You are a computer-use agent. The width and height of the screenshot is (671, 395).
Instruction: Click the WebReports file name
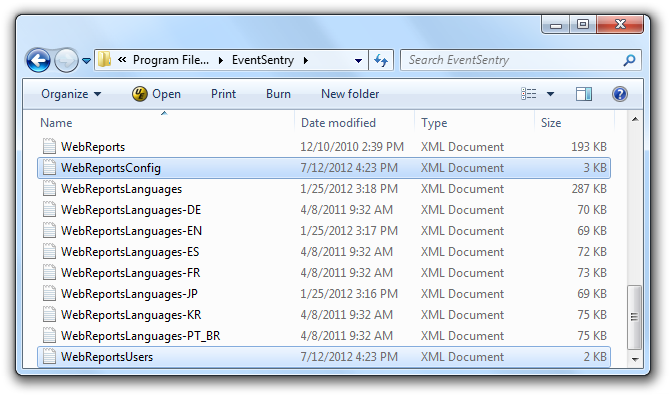93,147
